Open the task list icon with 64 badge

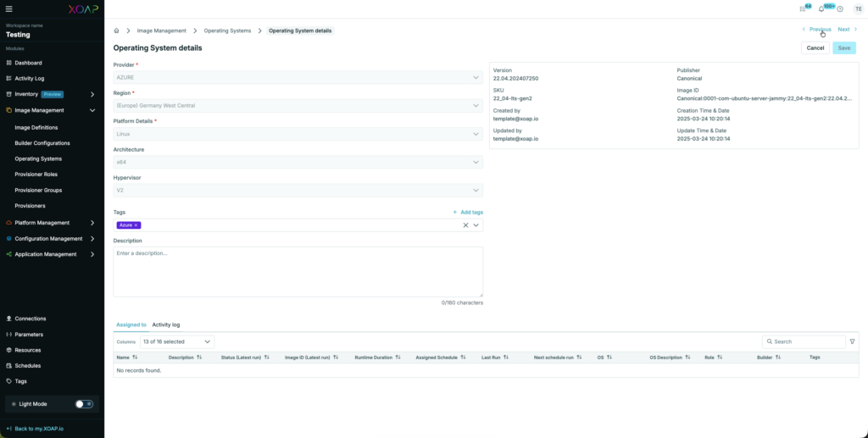[803, 8]
